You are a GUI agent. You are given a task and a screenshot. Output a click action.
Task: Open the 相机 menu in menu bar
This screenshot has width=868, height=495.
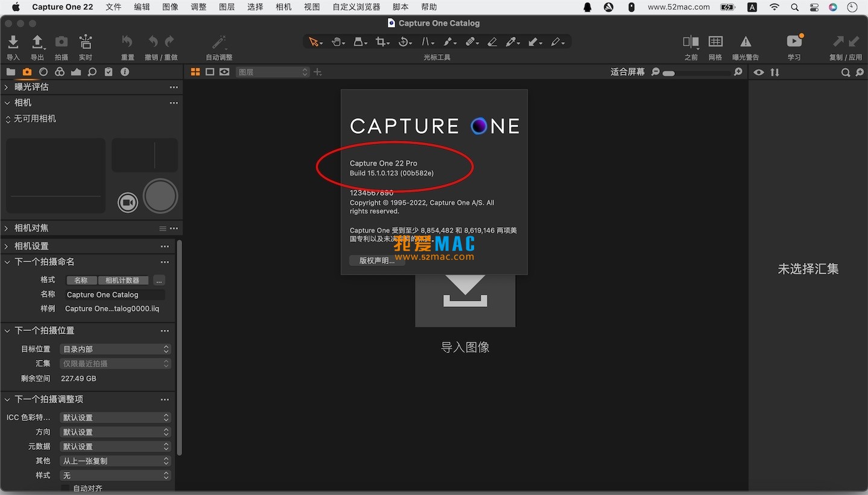click(x=283, y=7)
